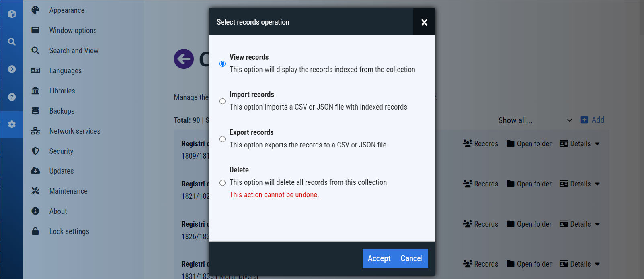Click Details for the 1821 collection row

pyautogui.click(x=575, y=184)
